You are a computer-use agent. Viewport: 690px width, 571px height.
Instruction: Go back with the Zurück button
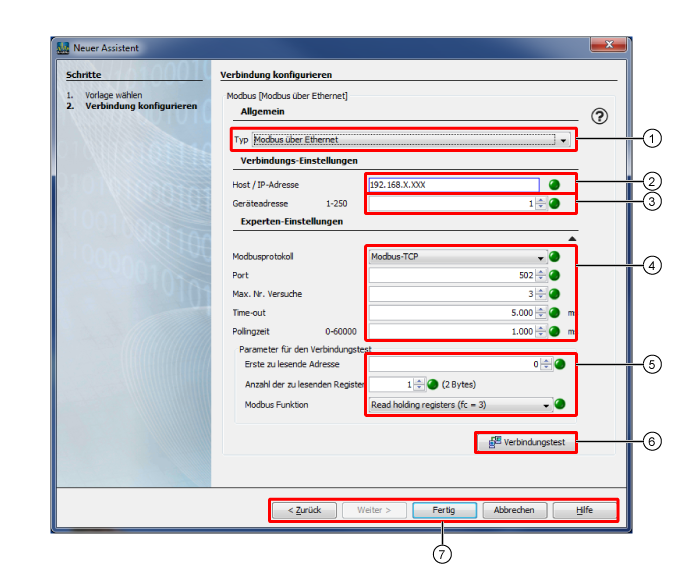pyautogui.click(x=304, y=510)
